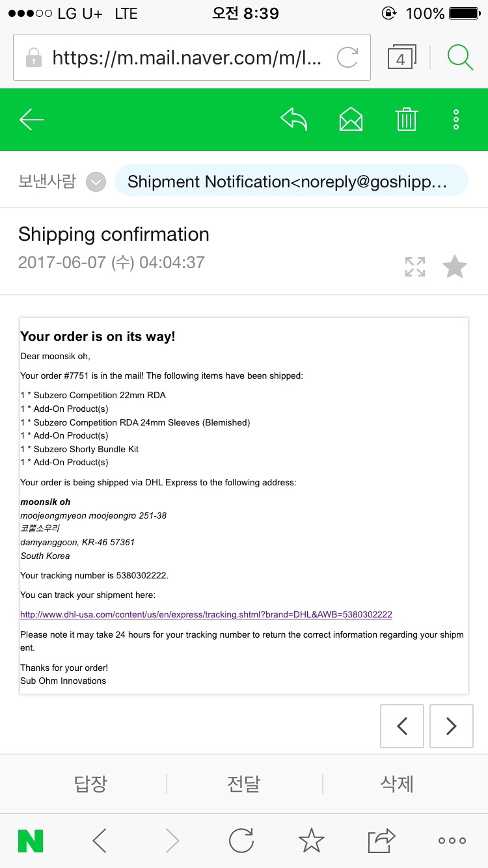Star this Shipping confirmation email
The image size is (488, 868).
tap(454, 267)
